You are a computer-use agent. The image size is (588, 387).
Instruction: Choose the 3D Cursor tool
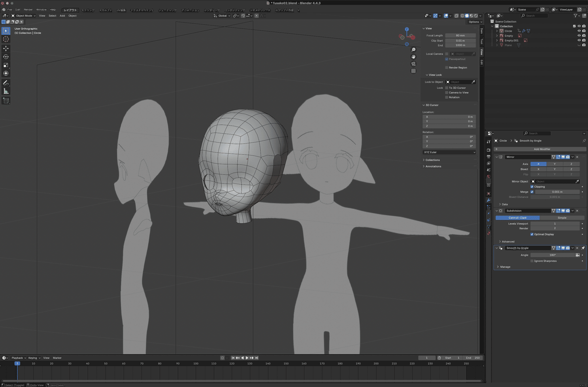coord(6,39)
